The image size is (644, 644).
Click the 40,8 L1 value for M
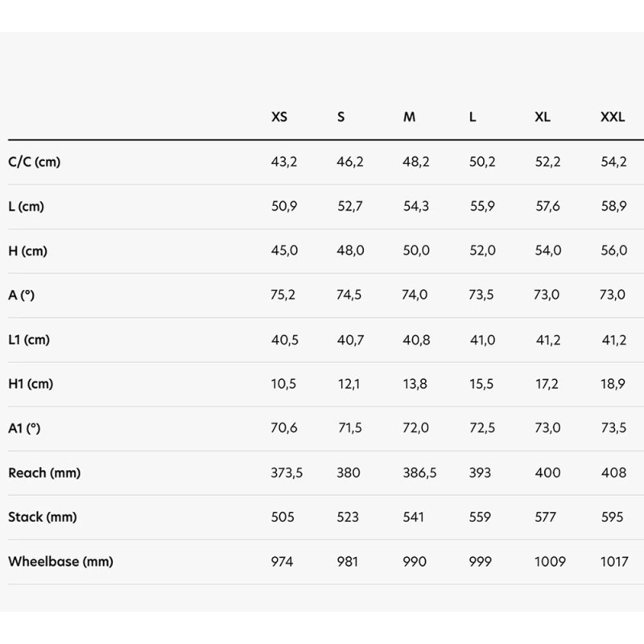tap(416, 340)
